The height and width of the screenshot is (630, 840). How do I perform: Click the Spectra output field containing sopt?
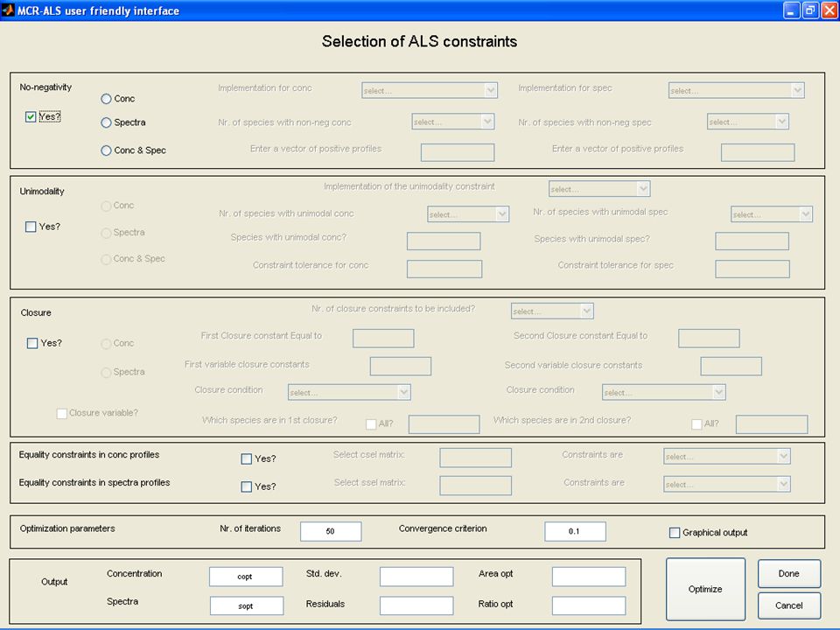coord(247,605)
